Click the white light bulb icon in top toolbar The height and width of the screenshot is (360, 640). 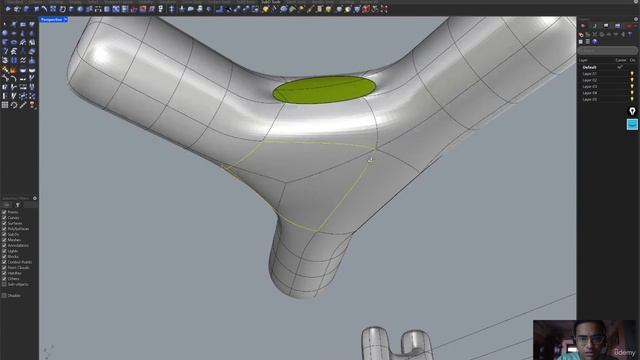pos(161,9)
